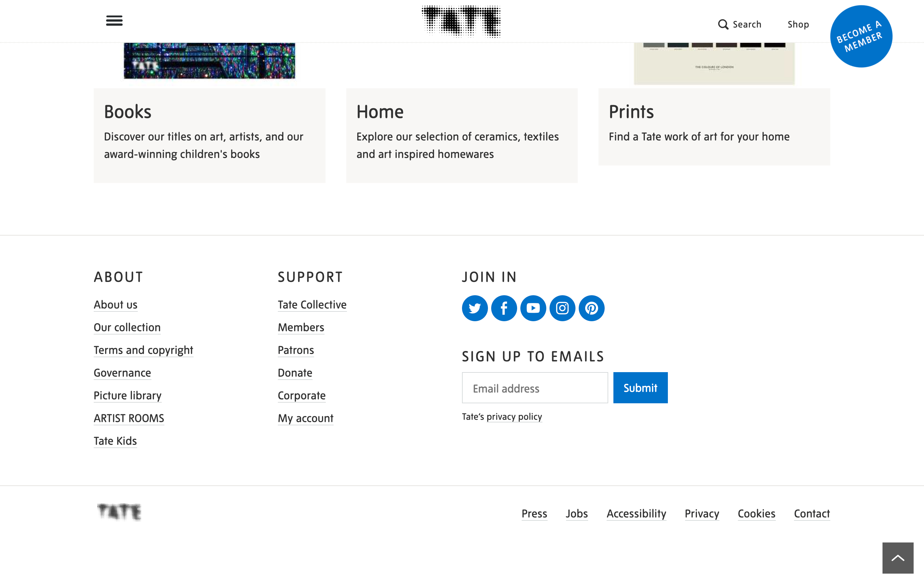
Task: Open the Books category title
Action: coord(128,112)
